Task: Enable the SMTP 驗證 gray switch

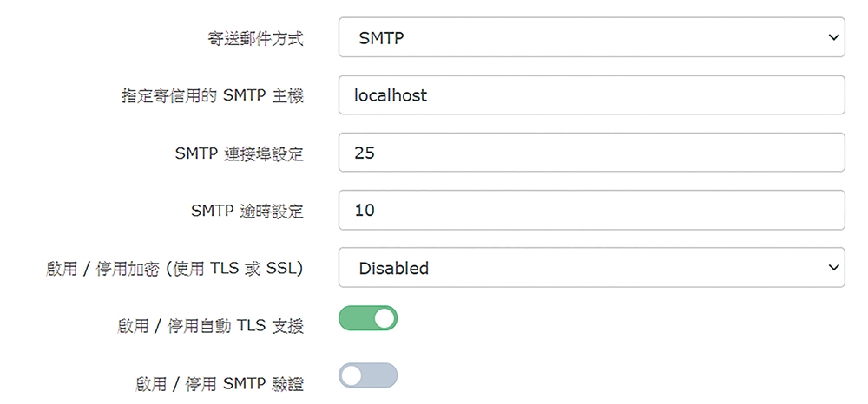Action: click(x=368, y=375)
